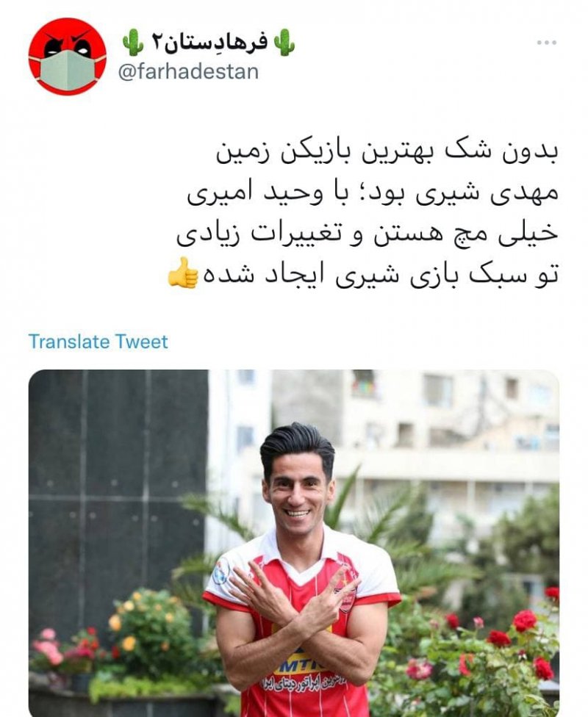
Task: Open the @farhadestan handle
Action: pos(188,72)
